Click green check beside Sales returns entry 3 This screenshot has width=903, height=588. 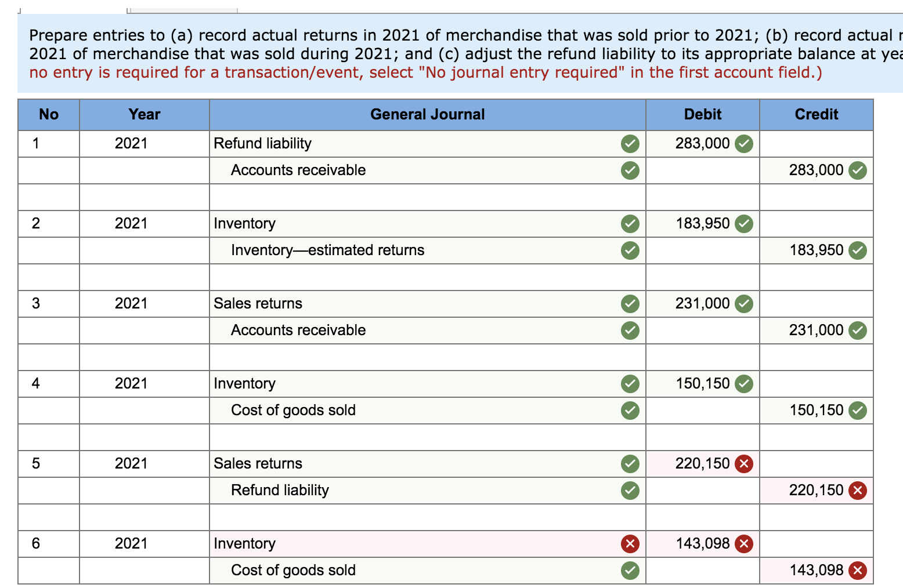[x=630, y=303]
